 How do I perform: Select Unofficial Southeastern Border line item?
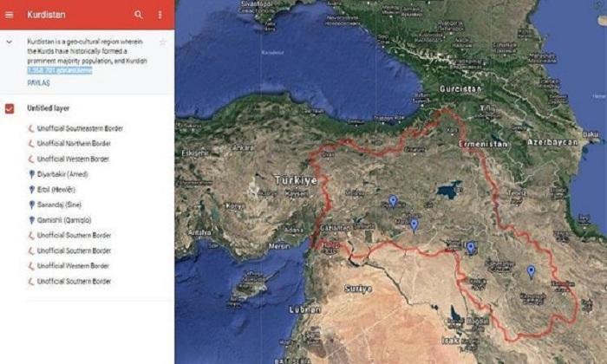(x=79, y=128)
